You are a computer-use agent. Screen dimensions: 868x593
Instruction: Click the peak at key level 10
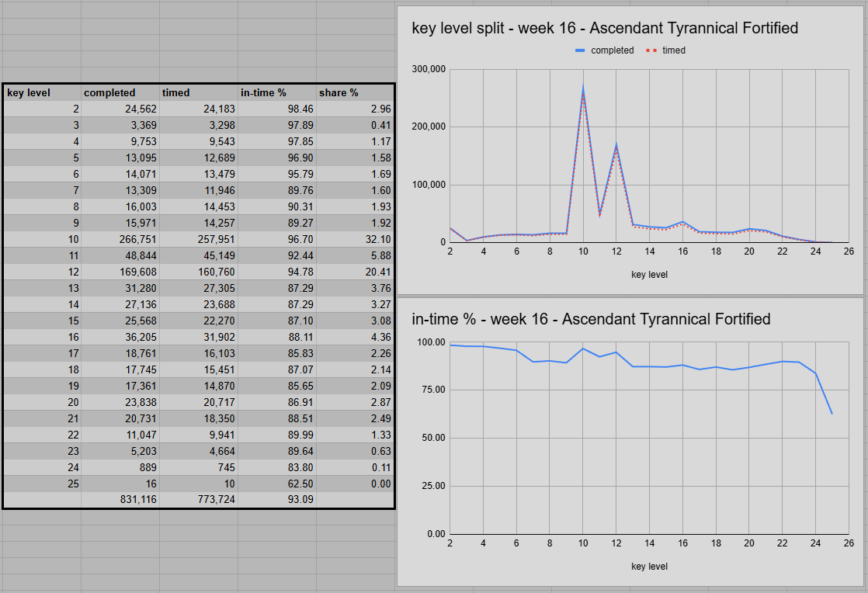click(583, 88)
